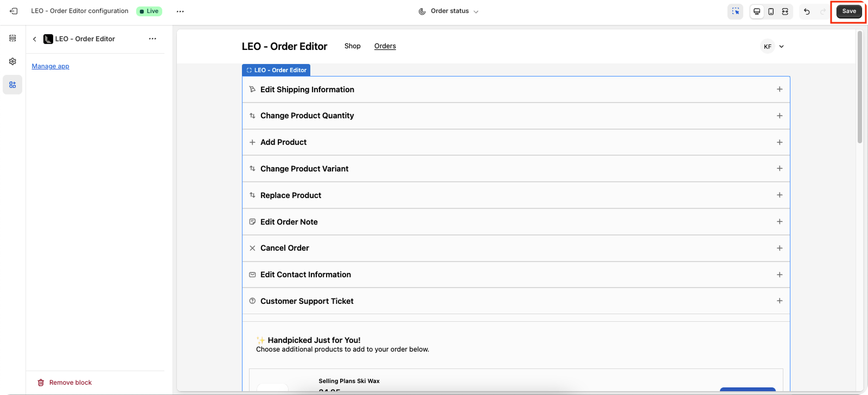This screenshot has width=868, height=395.
Task: Click the LEO - Order Editor store heading
Action: click(x=284, y=47)
